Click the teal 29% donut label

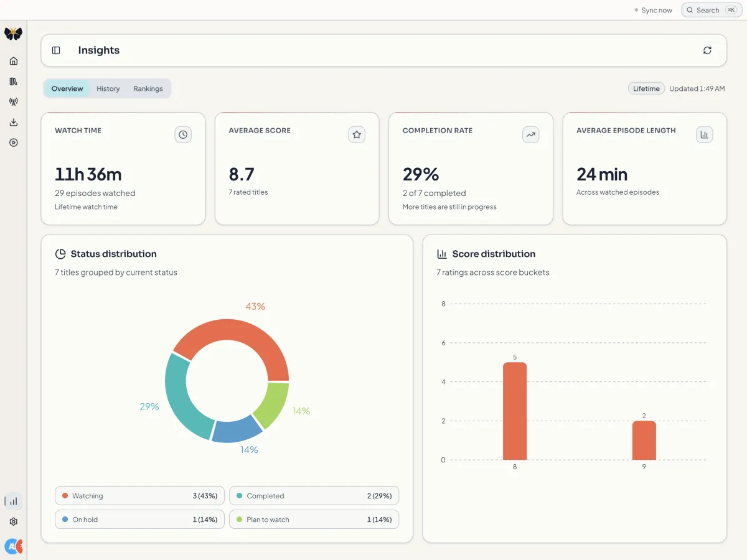click(149, 406)
